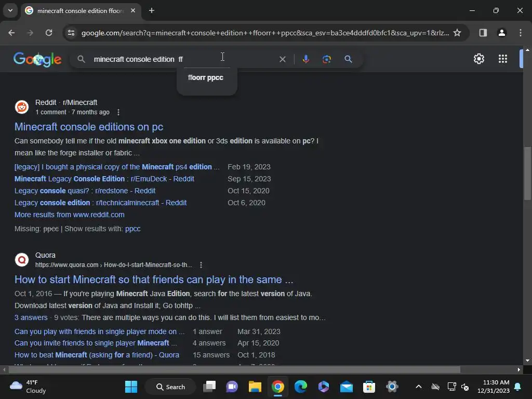Bookmark this tab with the star icon

(457, 33)
